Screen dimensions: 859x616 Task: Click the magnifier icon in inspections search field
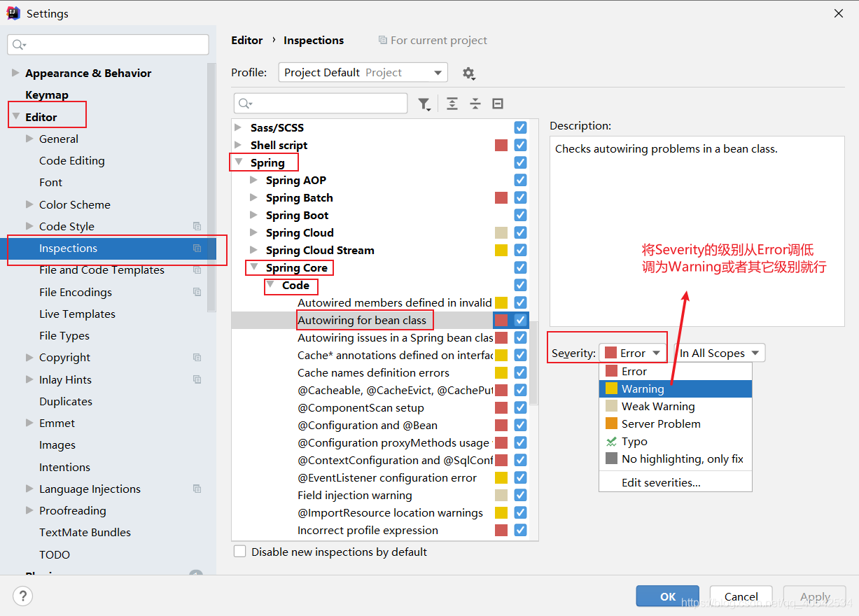[245, 104]
